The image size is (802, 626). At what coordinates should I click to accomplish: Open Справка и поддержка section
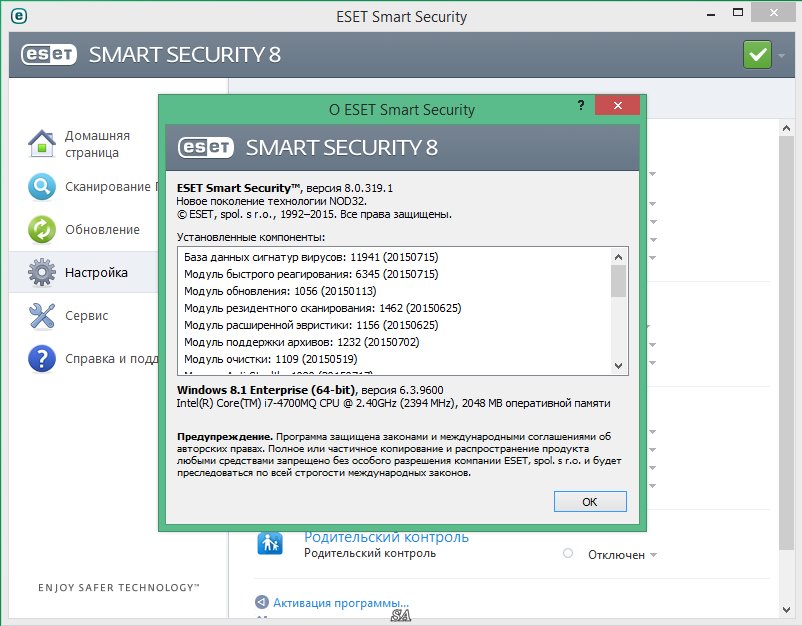coord(112,359)
